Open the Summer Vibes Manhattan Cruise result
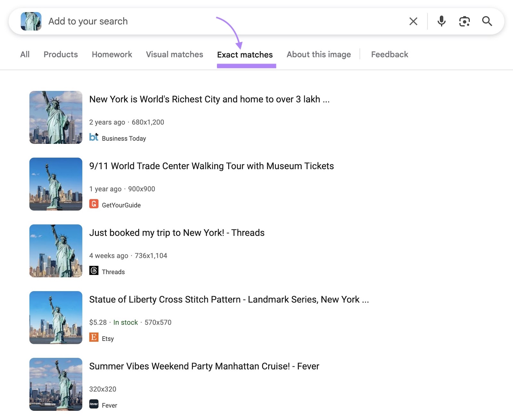Image resolution: width=513 pixels, height=420 pixels. click(x=204, y=366)
